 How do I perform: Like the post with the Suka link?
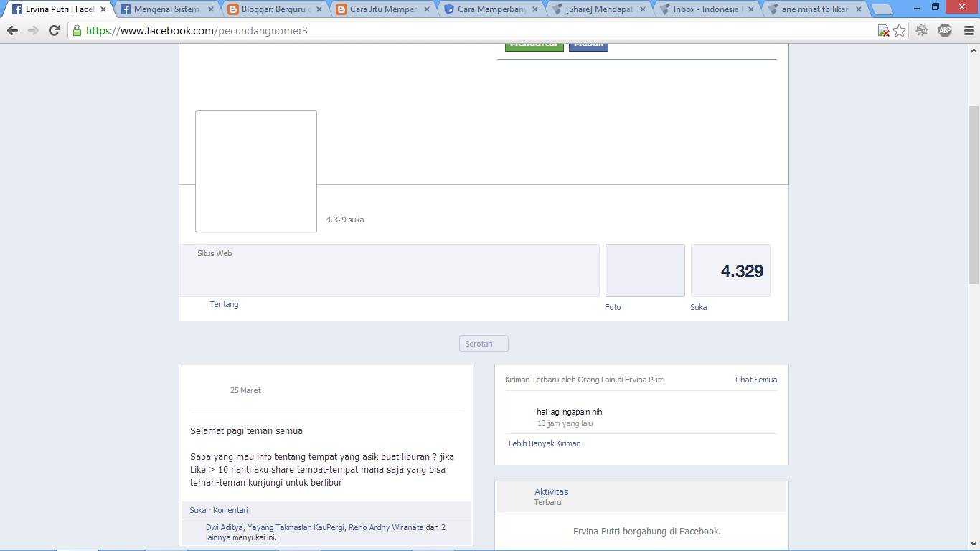point(198,510)
